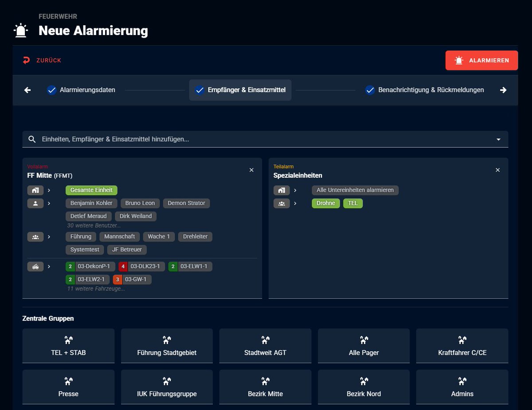The image size is (532, 410).
Task: Select vehicle 03-ELW2-1
Action: point(87,280)
